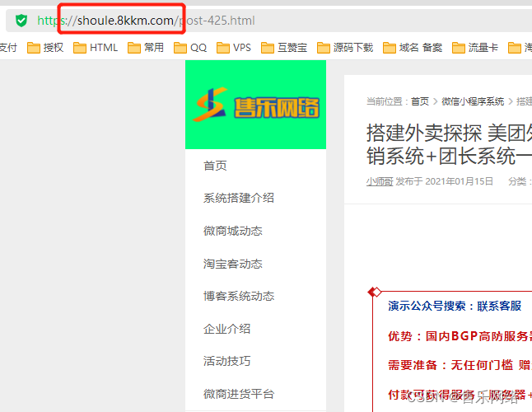Open the 源码下载 bookmark folder
532x412 pixels.
pyautogui.click(x=345, y=48)
